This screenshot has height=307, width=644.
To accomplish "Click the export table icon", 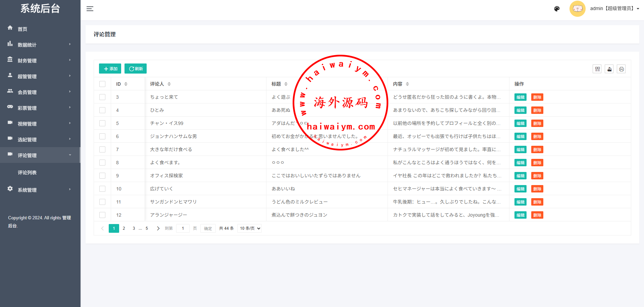I will coord(609,69).
